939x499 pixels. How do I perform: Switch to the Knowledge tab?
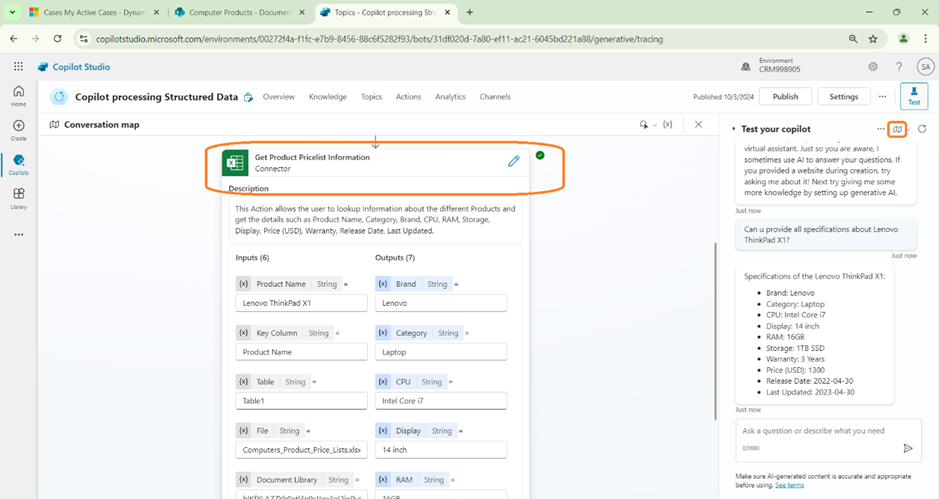328,97
